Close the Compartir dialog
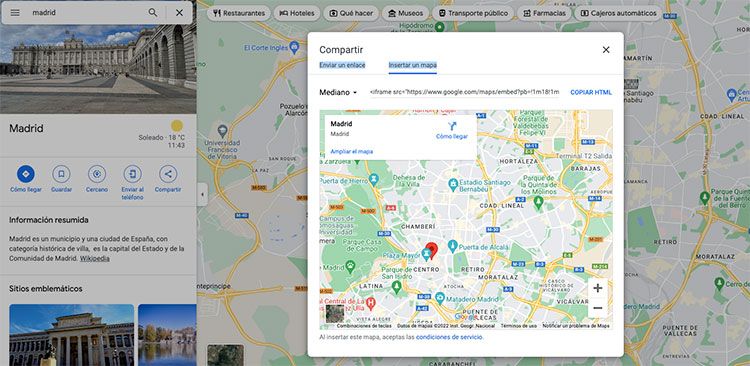Screen dimensions: 750x366 pyautogui.click(x=606, y=50)
